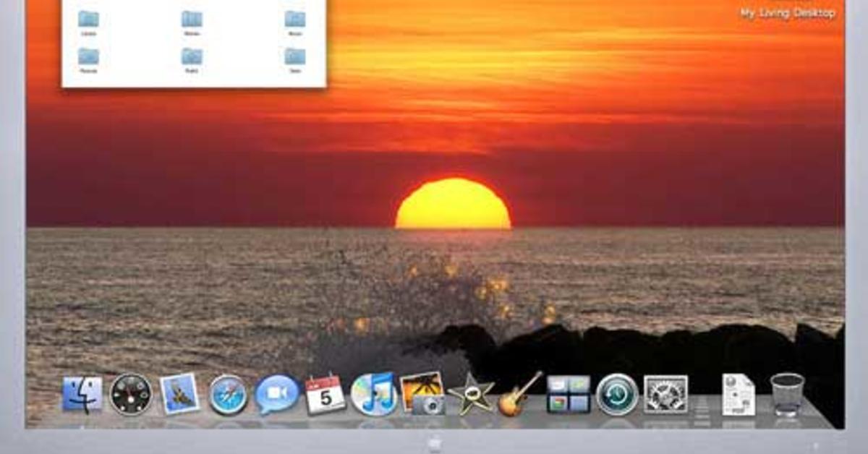The width and height of the screenshot is (868, 454).
Task: Open the Time Machine icon
Action: [x=618, y=395]
